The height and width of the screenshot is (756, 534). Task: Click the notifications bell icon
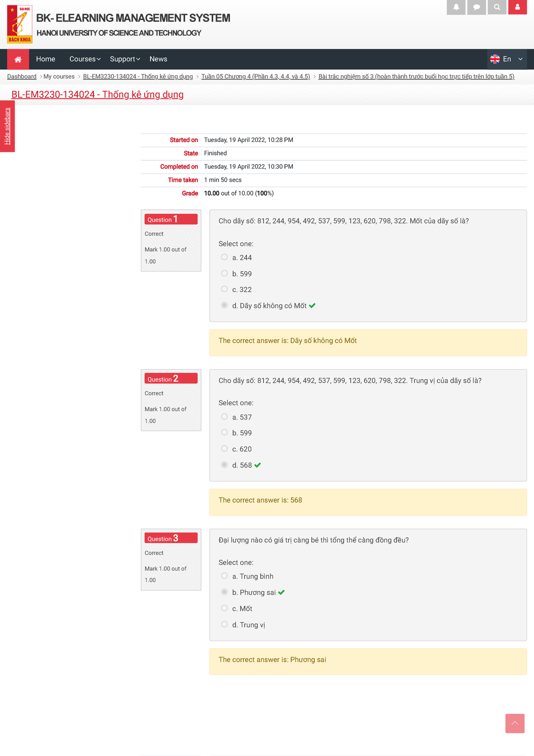(x=456, y=7)
